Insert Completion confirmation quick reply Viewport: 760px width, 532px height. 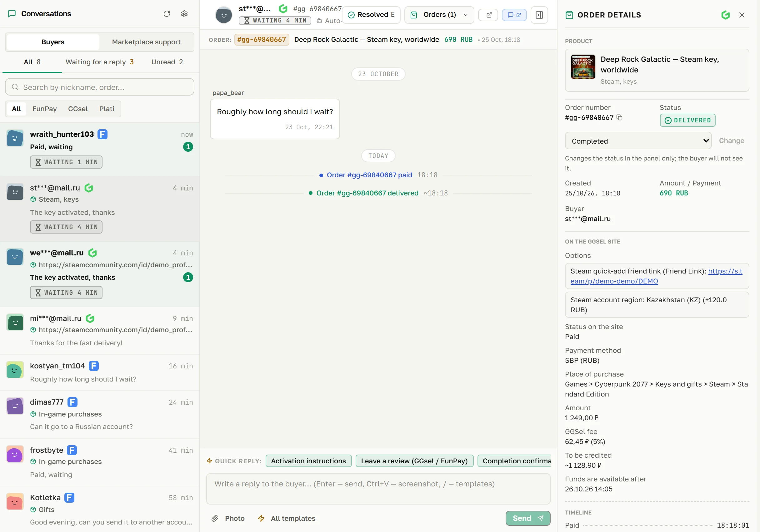(x=514, y=461)
